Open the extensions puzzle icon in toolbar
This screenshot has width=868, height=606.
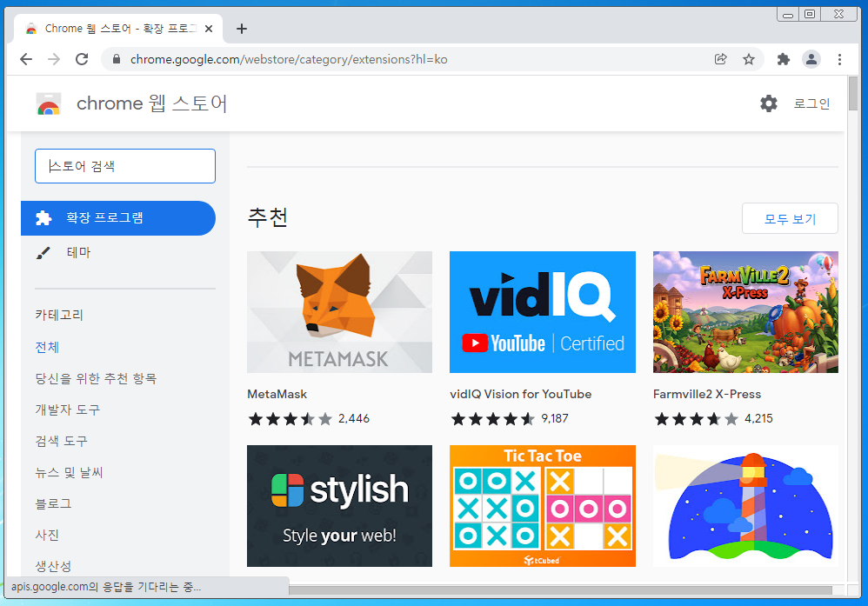click(x=784, y=59)
